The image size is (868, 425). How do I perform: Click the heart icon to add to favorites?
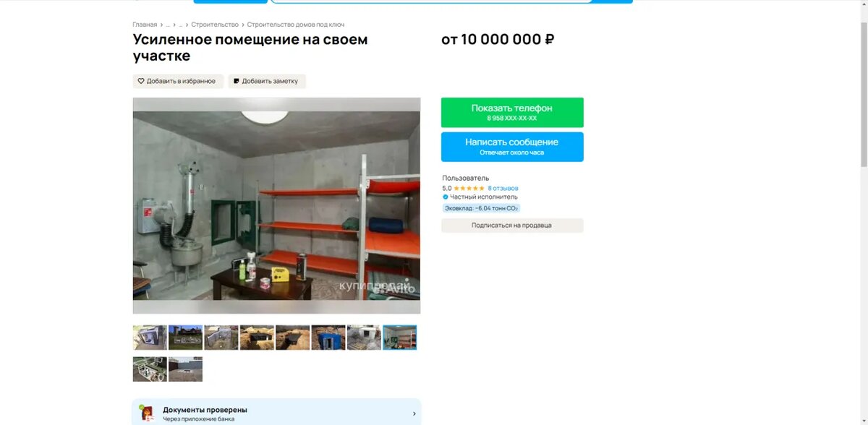pos(141,81)
